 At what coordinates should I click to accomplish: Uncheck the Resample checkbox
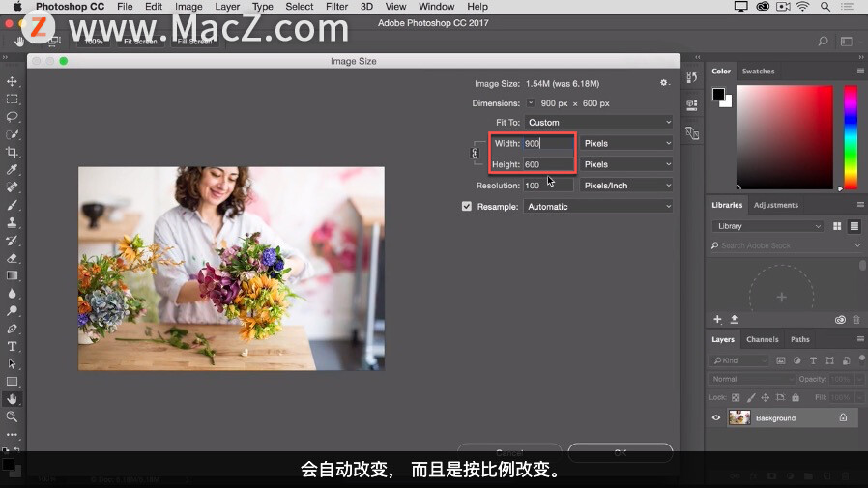click(x=467, y=207)
